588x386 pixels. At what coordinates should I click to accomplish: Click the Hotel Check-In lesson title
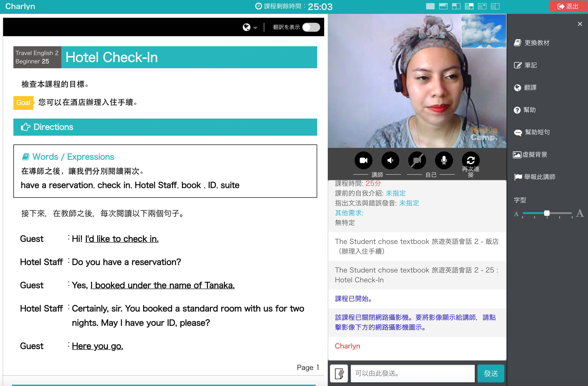tap(111, 57)
